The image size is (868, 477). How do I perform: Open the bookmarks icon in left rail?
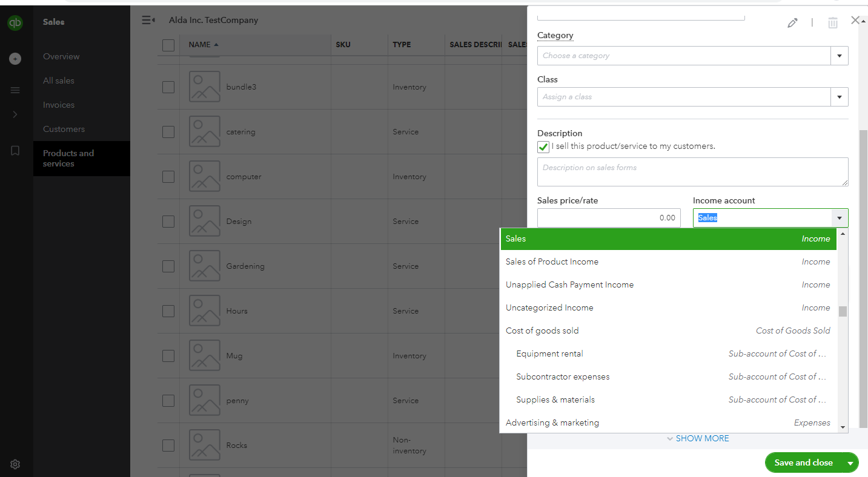(15, 151)
